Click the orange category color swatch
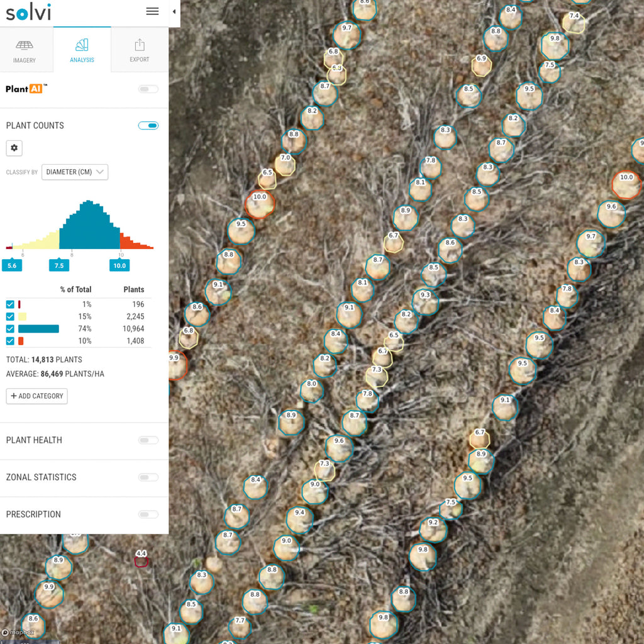Image resolution: width=644 pixels, height=644 pixels. [x=21, y=341]
